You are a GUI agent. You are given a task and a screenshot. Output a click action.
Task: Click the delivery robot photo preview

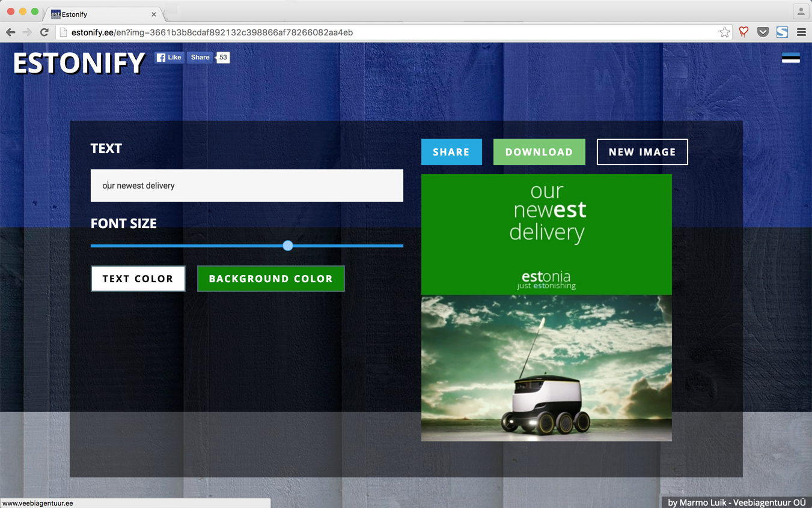(x=546, y=368)
